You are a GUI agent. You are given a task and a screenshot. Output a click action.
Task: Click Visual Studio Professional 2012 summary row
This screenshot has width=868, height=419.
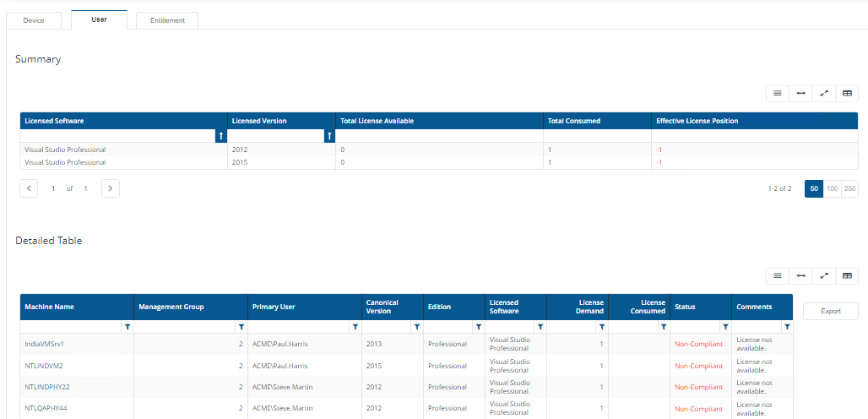point(439,150)
